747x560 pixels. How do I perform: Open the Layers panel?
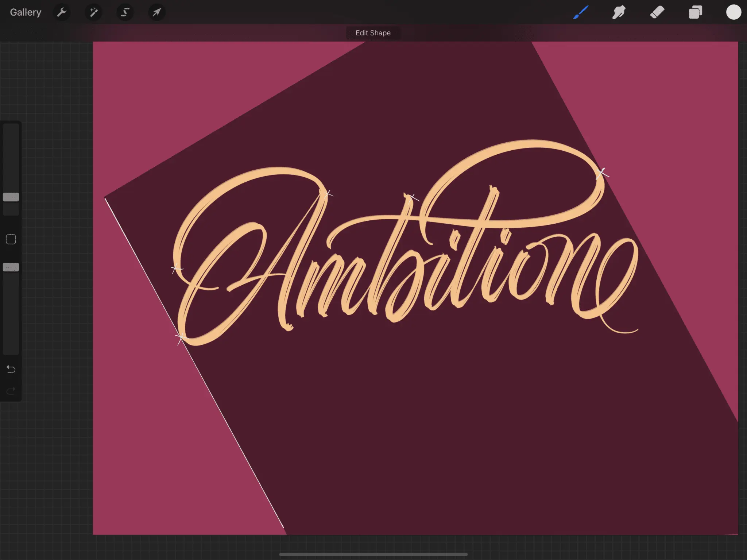click(695, 12)
